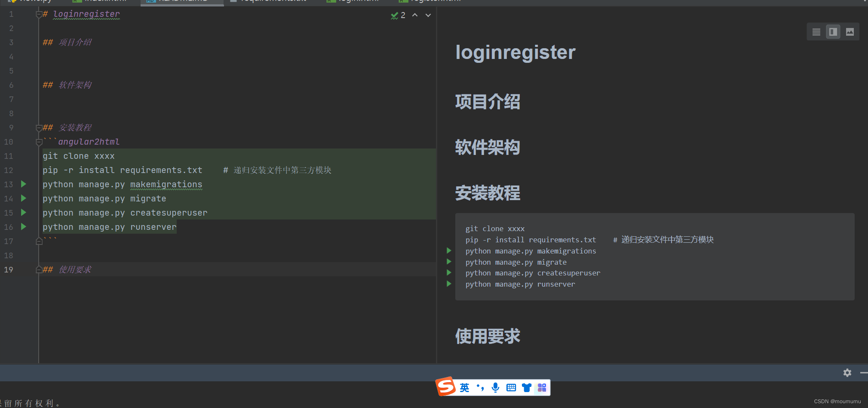Click the 'loginregister' title in preview

coord(515,52)
